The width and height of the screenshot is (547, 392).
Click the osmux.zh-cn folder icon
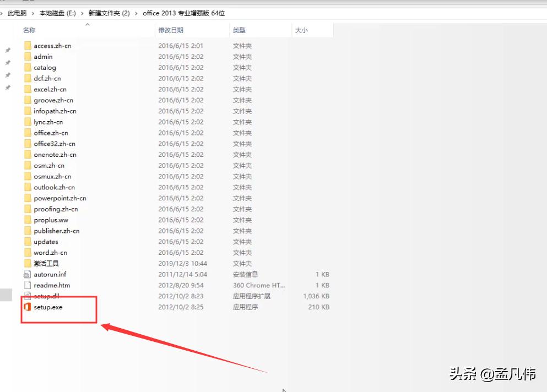[x=28, y=176]
